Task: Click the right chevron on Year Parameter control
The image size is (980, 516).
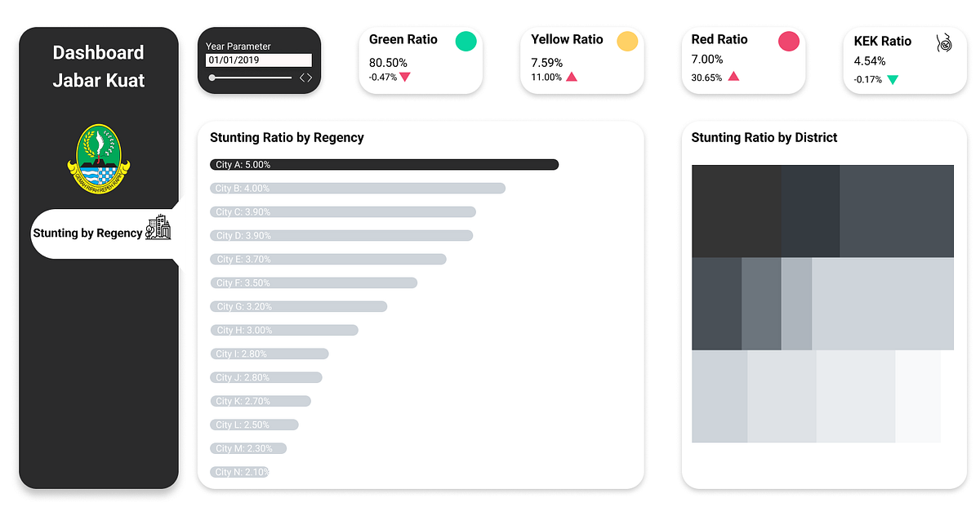Action: pos(310,77)
